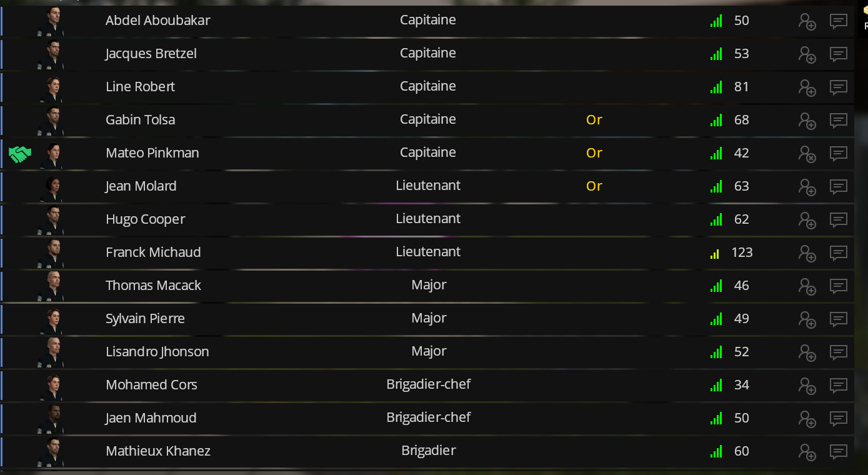Click green ping bars for Abdel Aboubakar
The height and width of the screenshot is (475, 868).
pos(716,21)
